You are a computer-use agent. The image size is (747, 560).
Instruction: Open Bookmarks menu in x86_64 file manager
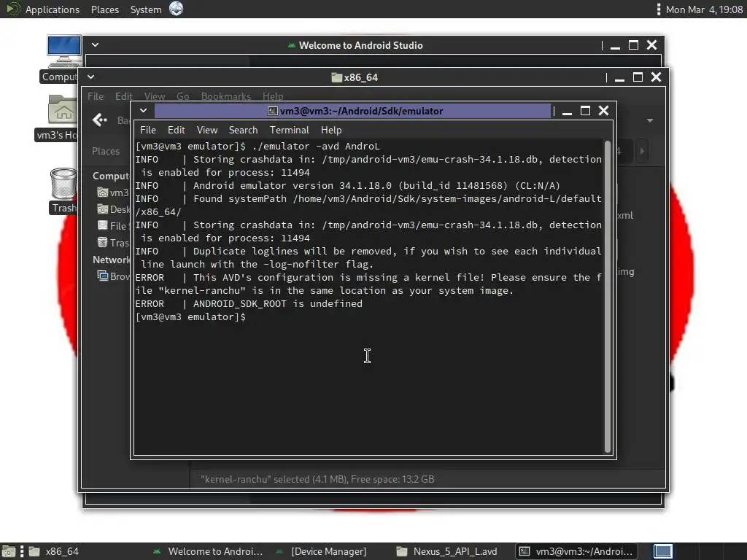click(226, 96)
